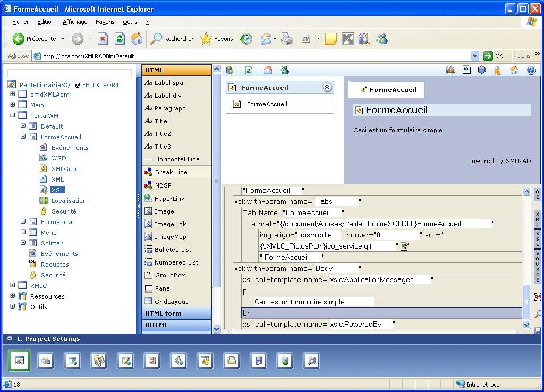Collapse the PortalWM tree node

pos(12,116)
